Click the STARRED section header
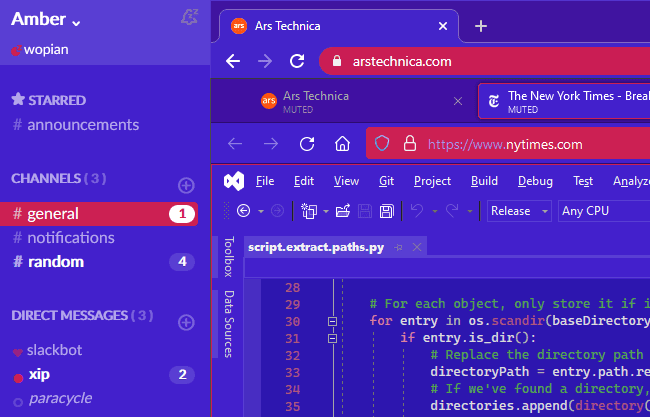The image size is (650, 417). point(49,100)
